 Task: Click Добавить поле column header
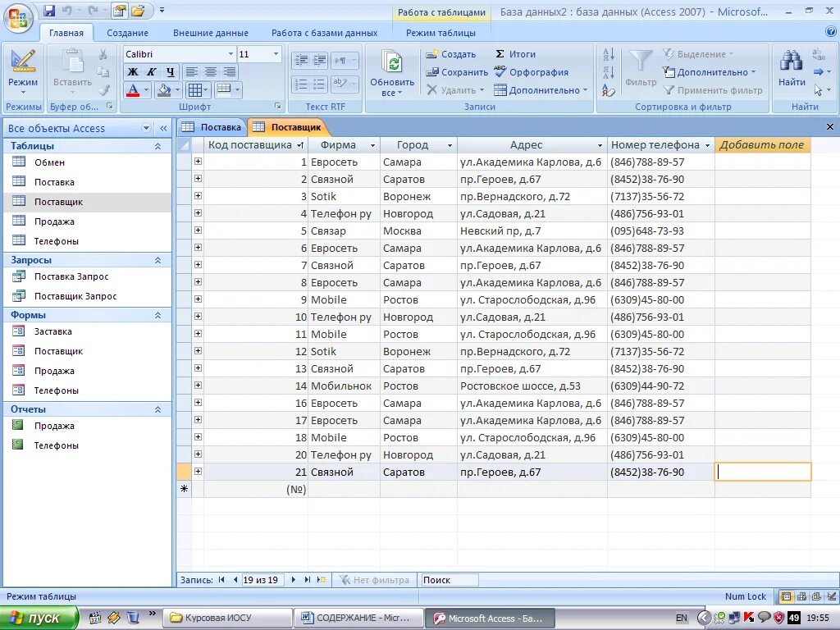coord(762,144)
